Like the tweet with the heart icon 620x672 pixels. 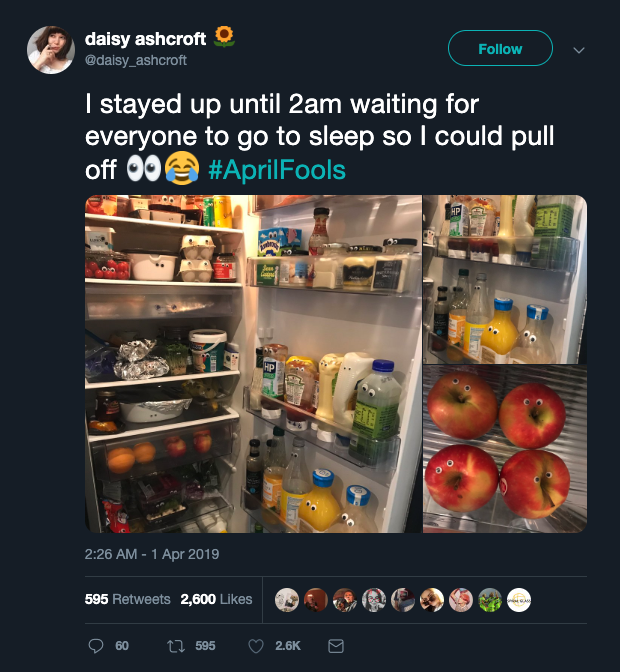(x=256, y=646)
